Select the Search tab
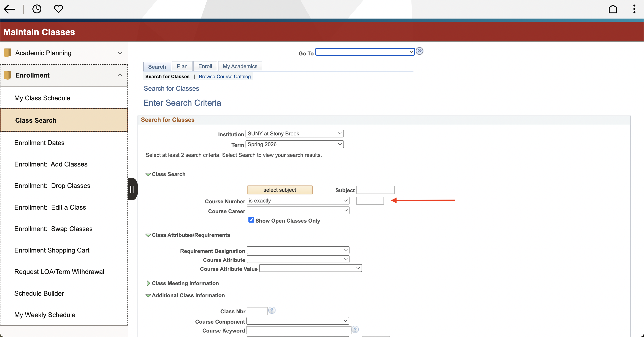The width and height of the screenshot is (644, 337). coord(157,67)
